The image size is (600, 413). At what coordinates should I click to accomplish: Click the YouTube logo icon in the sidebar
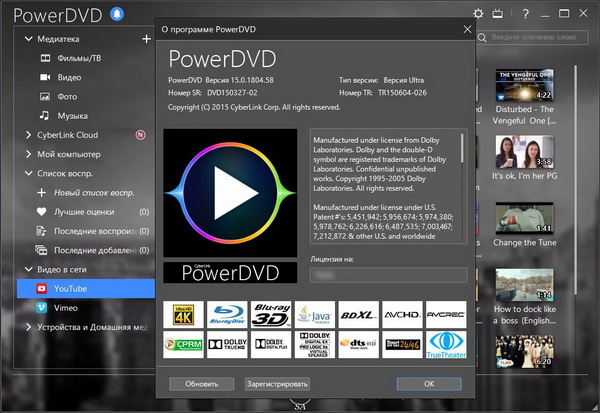(x=41, y=289)
